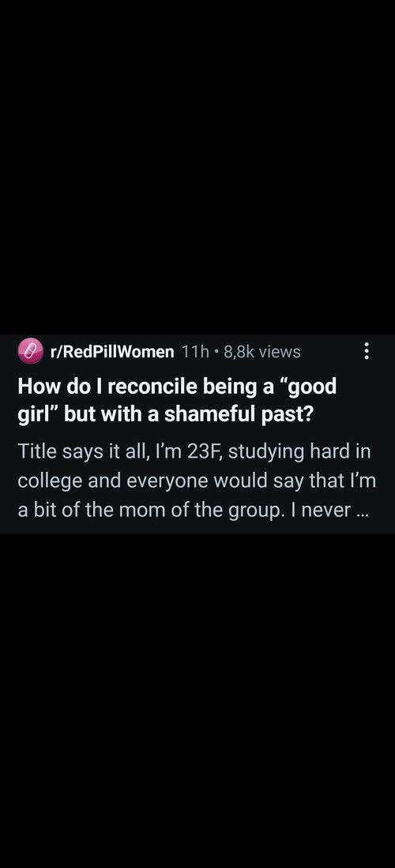This screenshot has height=868, width=395.
Task: Tap the 11h post timestamp
Action: 194,351
